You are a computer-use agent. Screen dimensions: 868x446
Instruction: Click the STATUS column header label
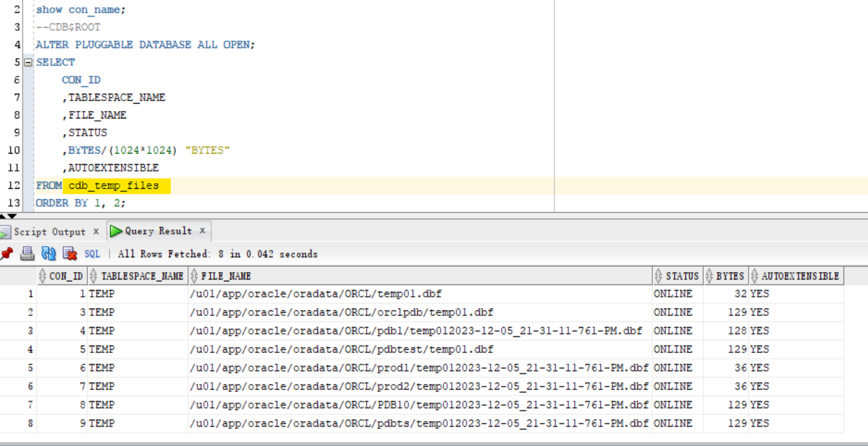coord(682,276)
